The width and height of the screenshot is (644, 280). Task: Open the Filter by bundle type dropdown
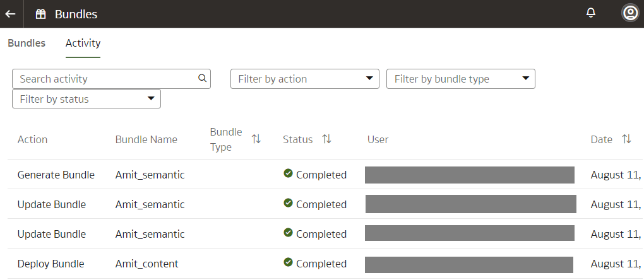coord(525,79)
